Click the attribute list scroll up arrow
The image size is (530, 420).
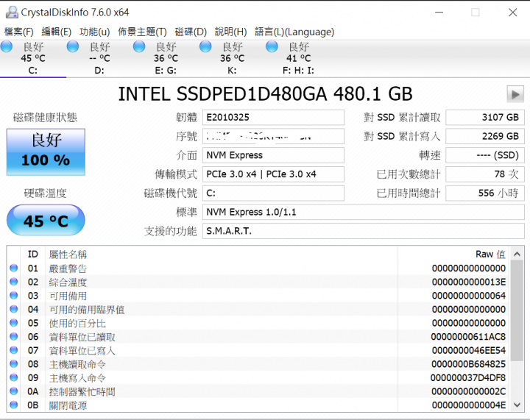(x=517, y=255)
